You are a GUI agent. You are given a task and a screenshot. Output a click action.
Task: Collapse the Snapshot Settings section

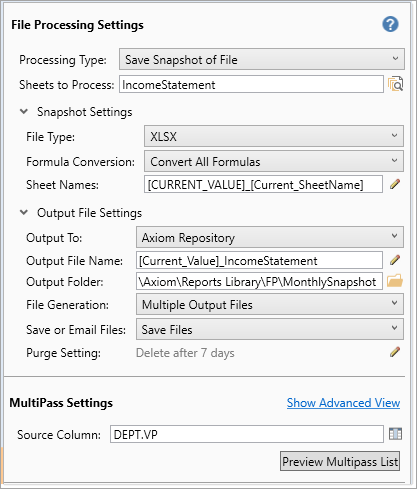pos(24,111)
